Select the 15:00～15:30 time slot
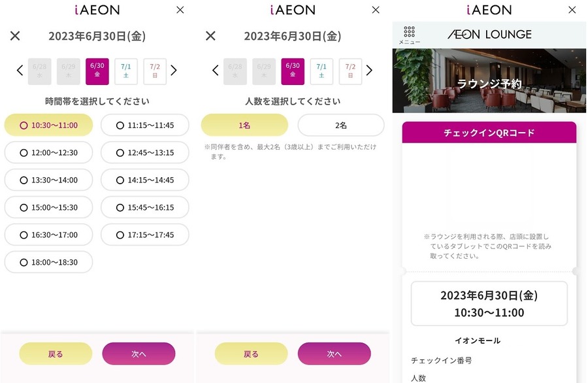 point(48,207)
